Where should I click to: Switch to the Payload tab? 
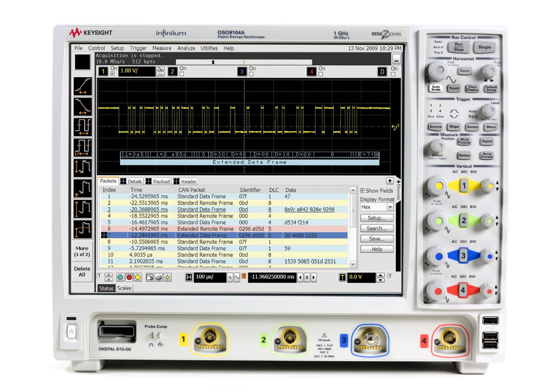pyautogui.click(x=158, y=181)
